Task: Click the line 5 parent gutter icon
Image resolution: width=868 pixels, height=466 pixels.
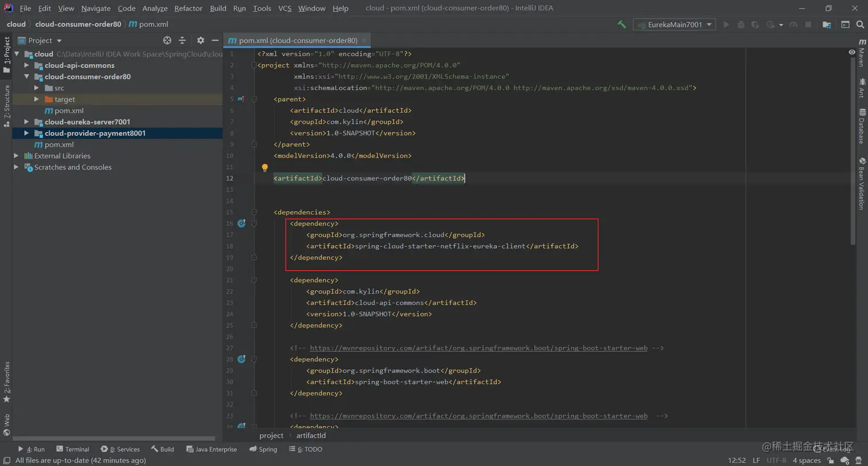Action: click(241, 99)
